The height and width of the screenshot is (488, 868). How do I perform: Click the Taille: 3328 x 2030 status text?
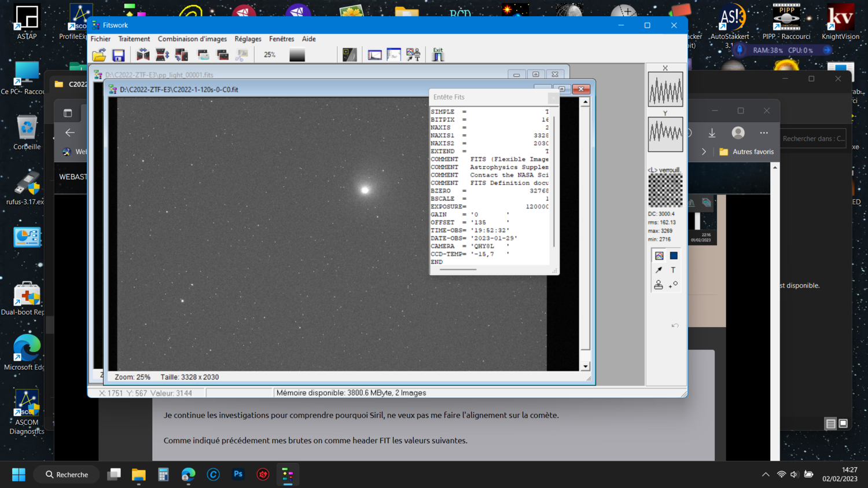point(190,377)
